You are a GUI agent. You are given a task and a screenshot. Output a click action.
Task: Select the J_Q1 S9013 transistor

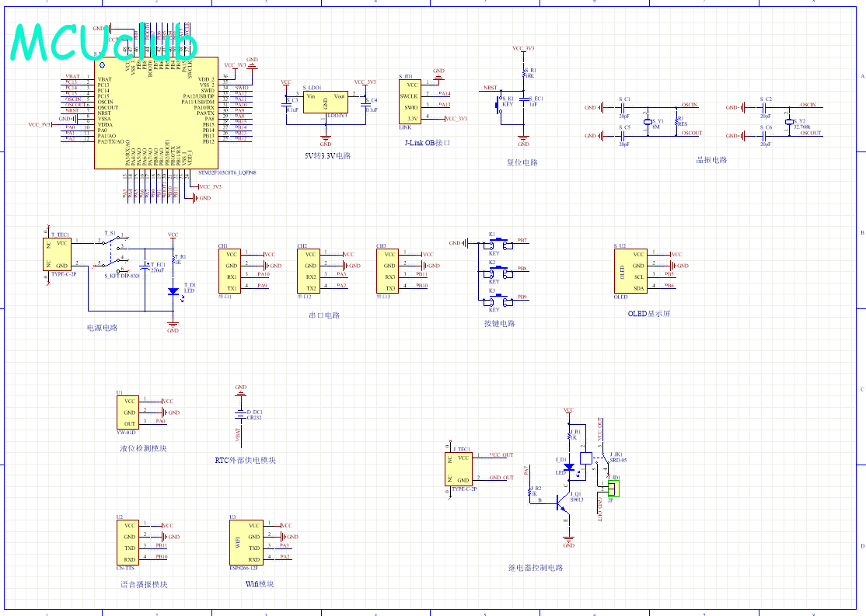(563, 502)
